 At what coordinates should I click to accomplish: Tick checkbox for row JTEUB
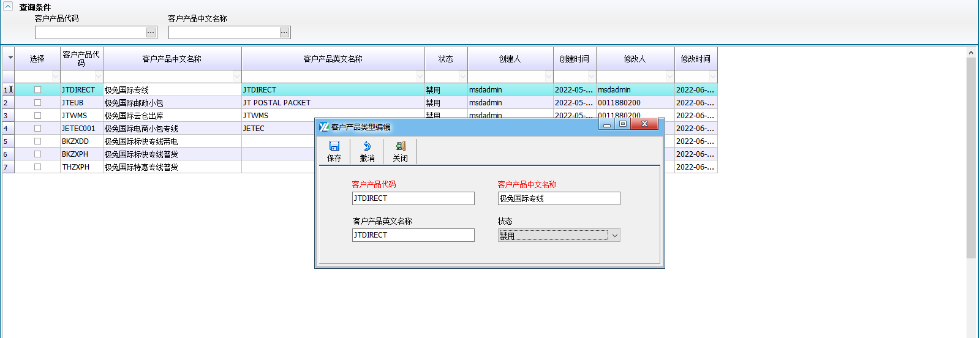point(37,102)
